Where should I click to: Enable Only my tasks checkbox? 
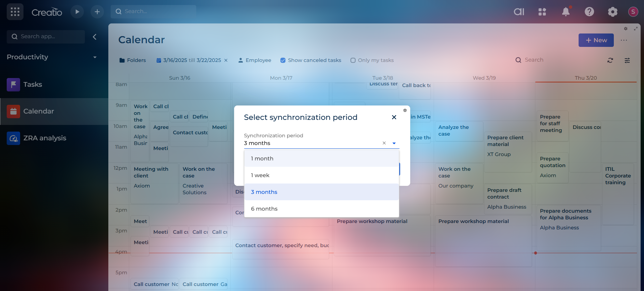(x=353, y=60)
